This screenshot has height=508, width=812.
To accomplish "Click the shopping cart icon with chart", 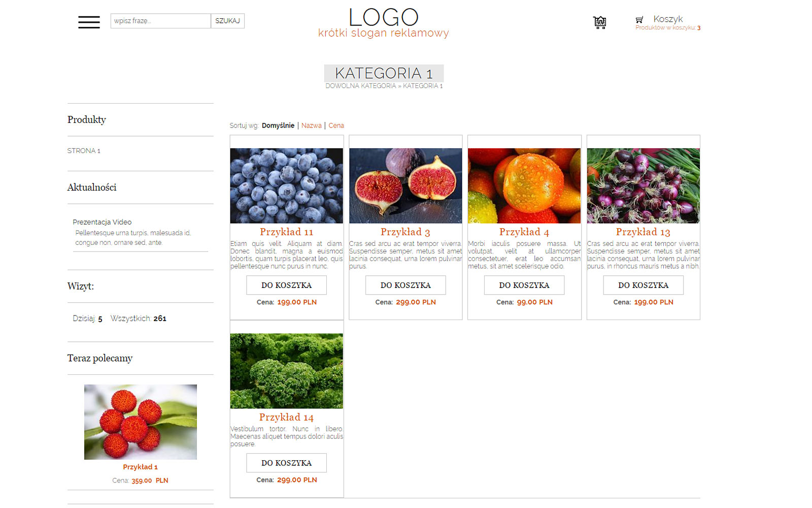I will click(x=600, y=22).
